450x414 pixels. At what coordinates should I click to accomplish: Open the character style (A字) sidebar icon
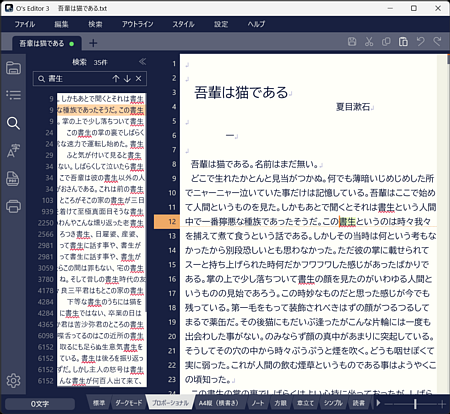pos(13,151)
